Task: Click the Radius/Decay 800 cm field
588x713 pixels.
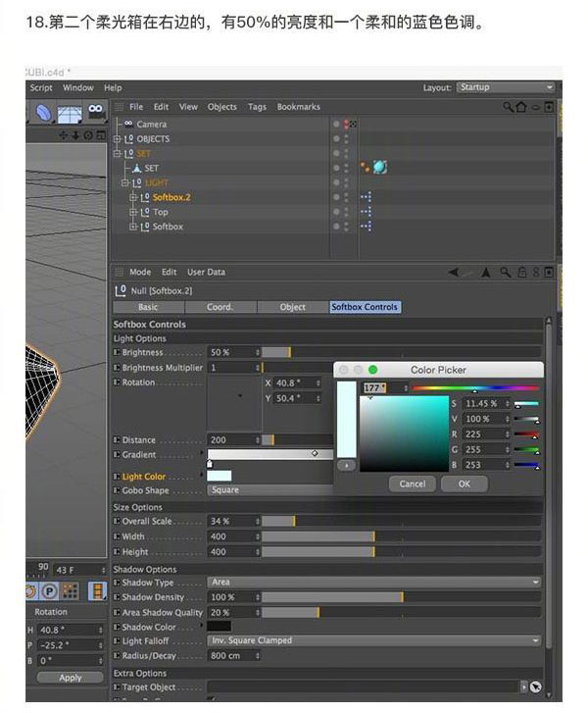Action: coord(234,656)
